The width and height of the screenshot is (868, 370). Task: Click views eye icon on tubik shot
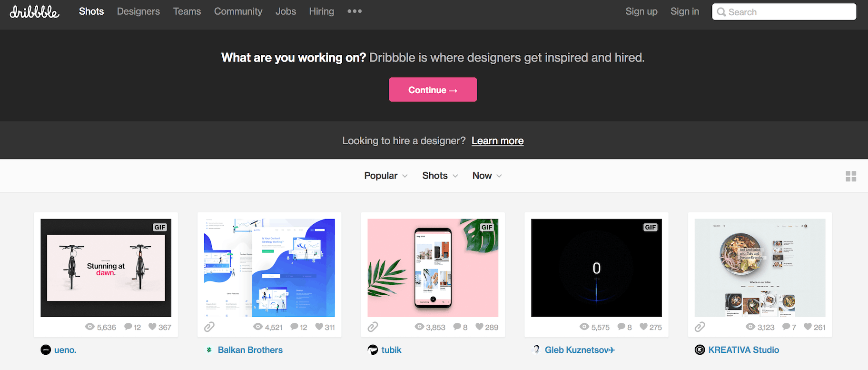419,327
